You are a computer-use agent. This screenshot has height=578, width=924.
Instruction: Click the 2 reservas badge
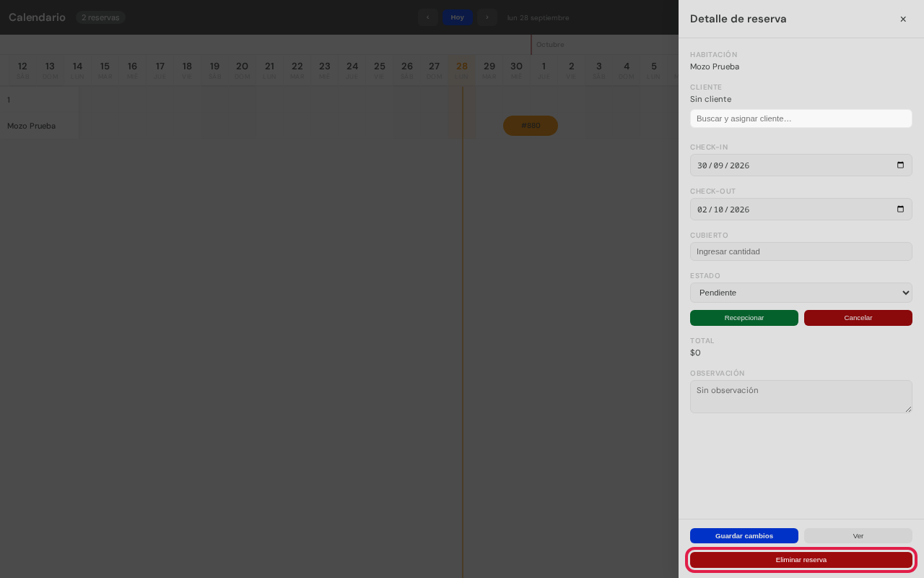pyautogui.click(x=100, y=17)
